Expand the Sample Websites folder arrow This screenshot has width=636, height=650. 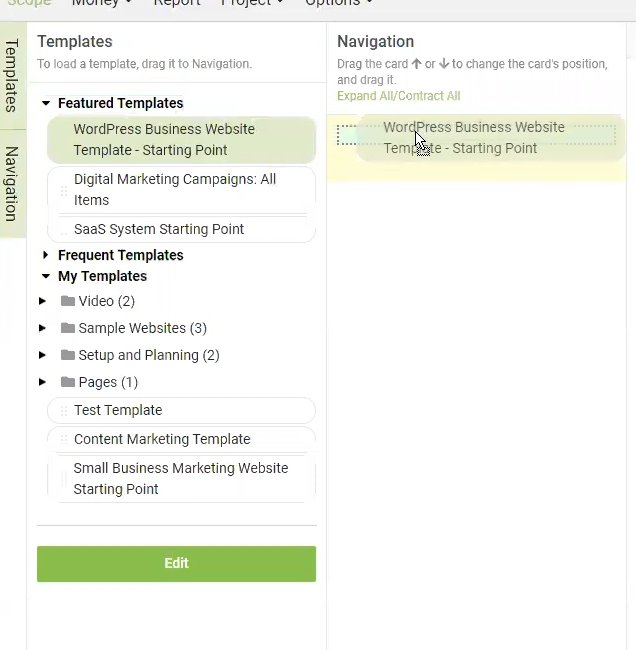[x=42, y=328]
